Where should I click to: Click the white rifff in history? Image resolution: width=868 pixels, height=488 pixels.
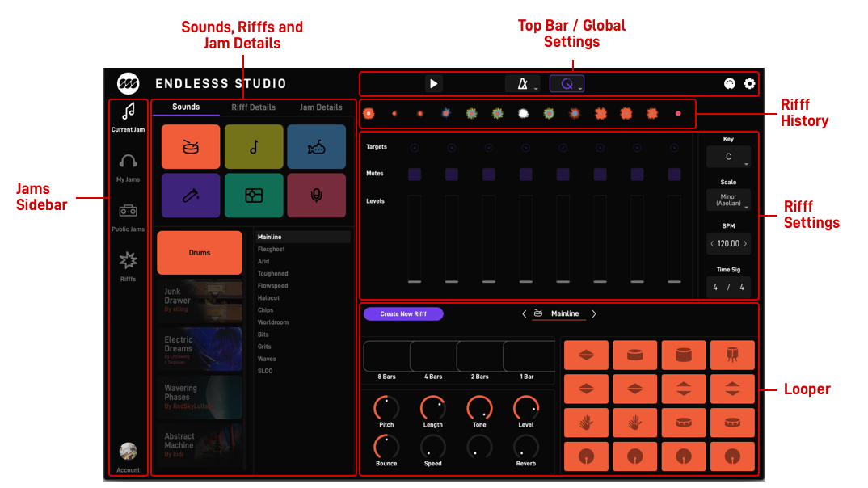click(x=523, y=113)
